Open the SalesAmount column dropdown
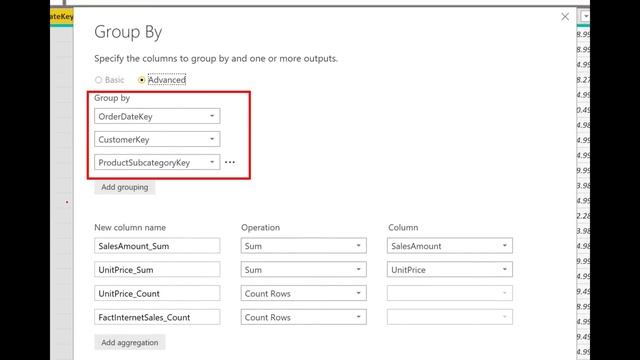 450,246
